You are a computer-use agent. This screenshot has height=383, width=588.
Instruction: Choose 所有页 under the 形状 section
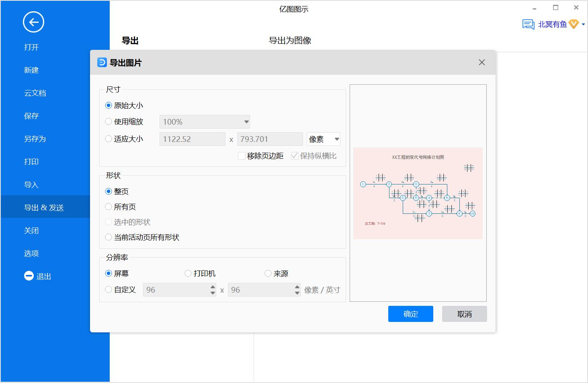tap(108, 207)
